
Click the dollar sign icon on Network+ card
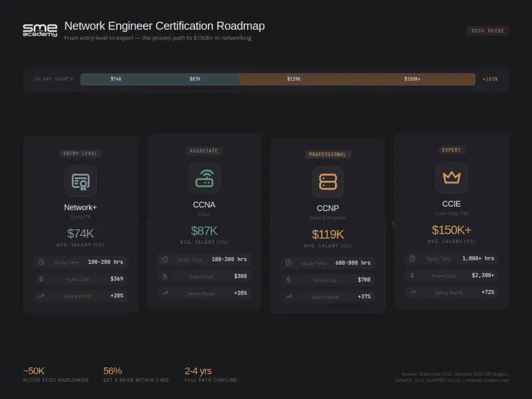41,280
